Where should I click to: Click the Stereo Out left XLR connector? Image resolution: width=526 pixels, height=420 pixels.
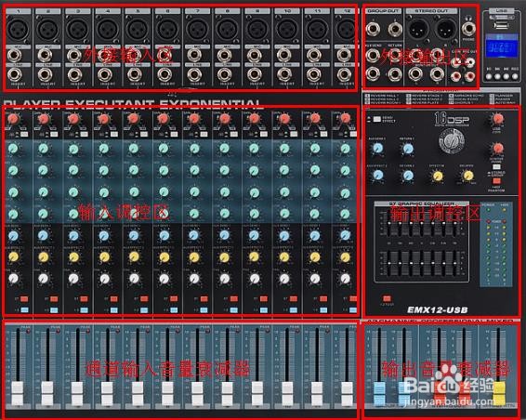tap(417, 28)
